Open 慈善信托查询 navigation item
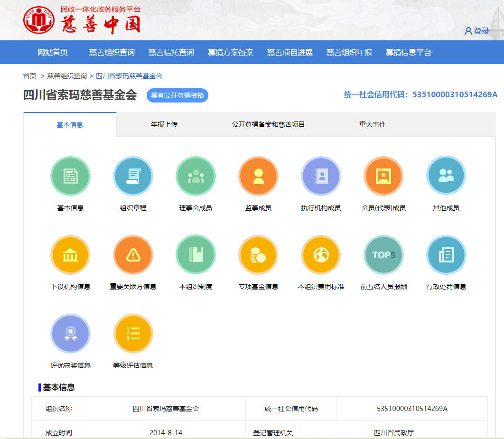This screenshot has height=439, width=504. tap(171, 52)
